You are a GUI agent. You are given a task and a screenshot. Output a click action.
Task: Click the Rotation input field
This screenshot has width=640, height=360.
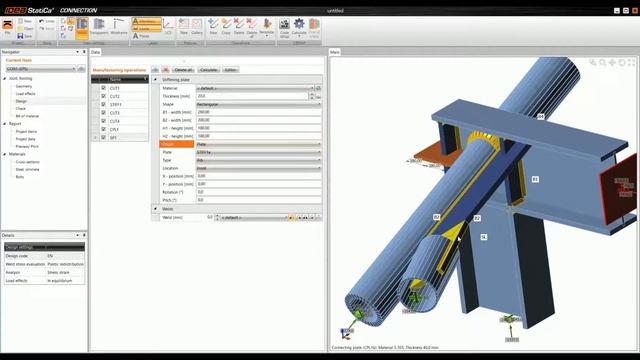259,192
